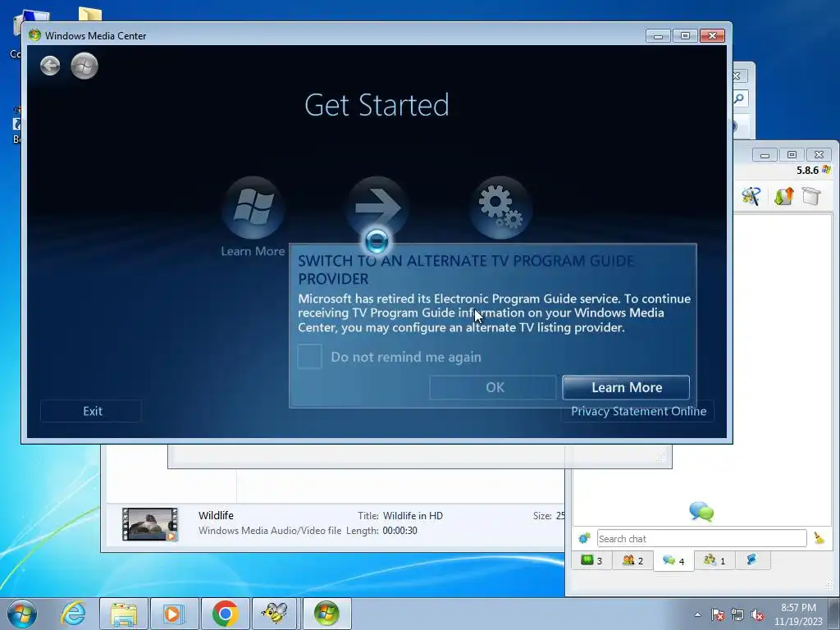Click the broom clear icon beside Search chat

point(819,538)
